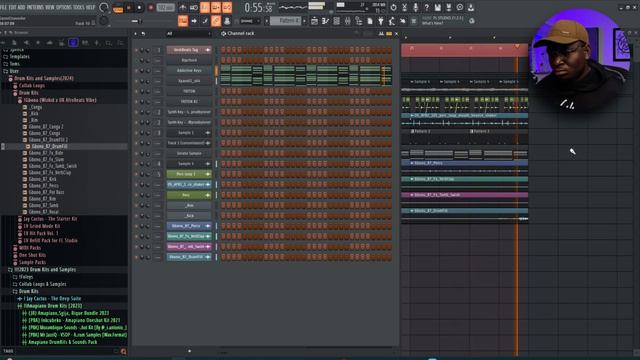Mute the Simple Sample channel
Viewport: 640px width, 360px height.
[x=137, y=153]
